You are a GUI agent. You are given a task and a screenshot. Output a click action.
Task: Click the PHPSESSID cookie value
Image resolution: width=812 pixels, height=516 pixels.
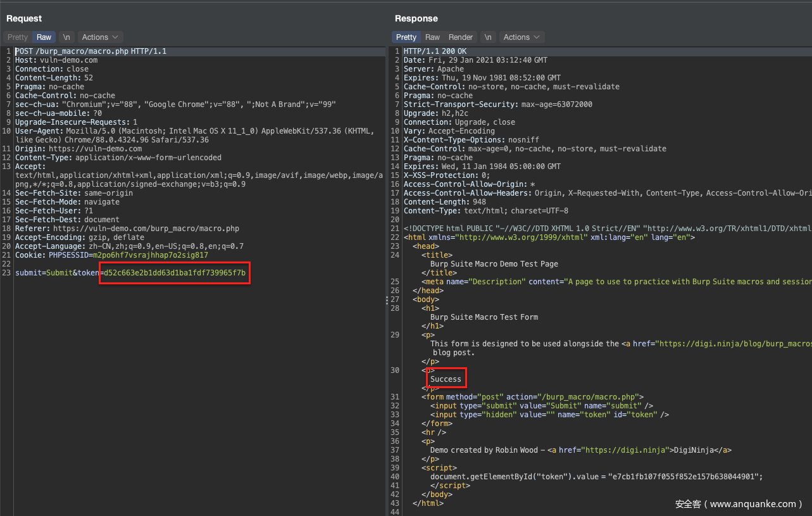pos(150,255)
